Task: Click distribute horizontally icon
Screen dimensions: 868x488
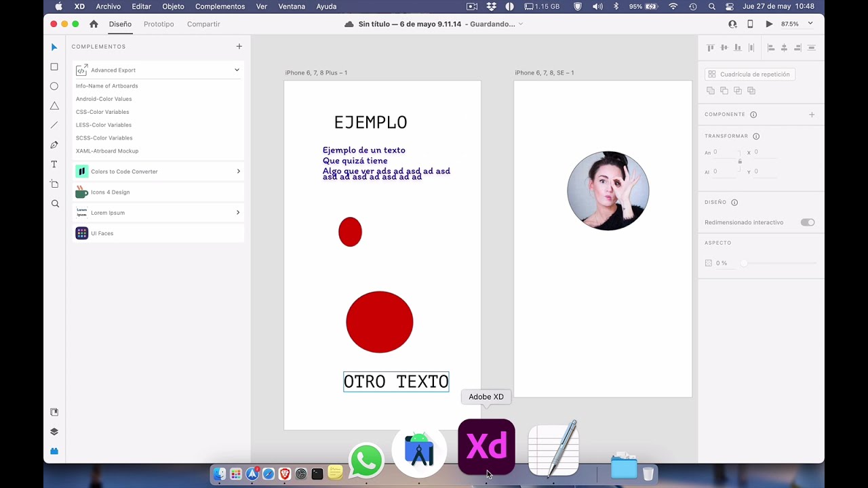Action: (x=751, y=47)
